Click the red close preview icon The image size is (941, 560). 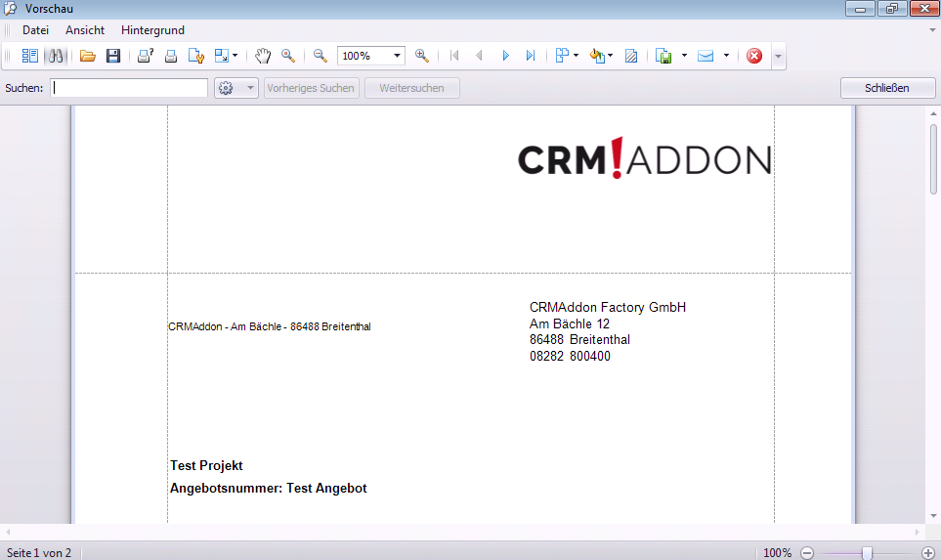[x=754, y=56]
